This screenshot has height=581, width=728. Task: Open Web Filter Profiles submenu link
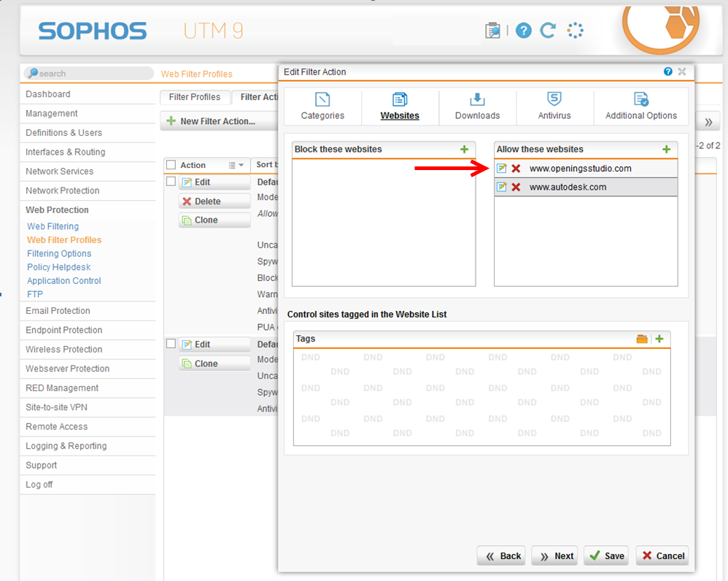[x=64, y=239]
